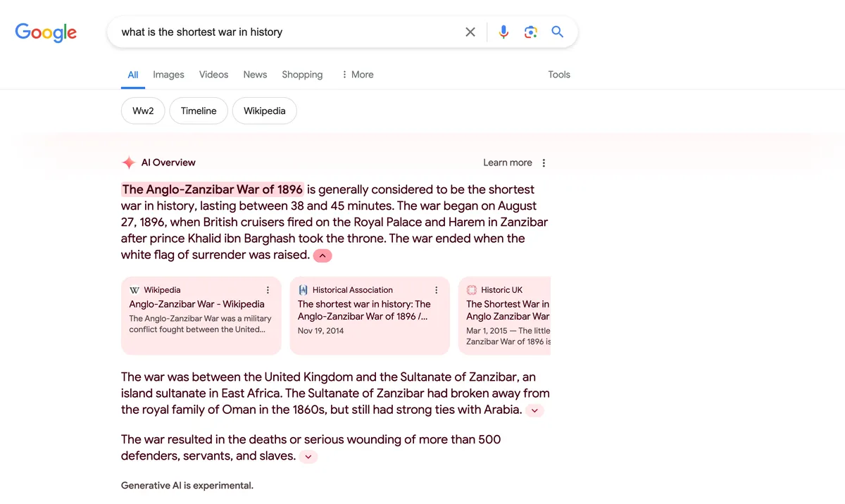Open Google Lens image search
The width and height of the screenshot is (845, 504).
(x=530, y=32)
